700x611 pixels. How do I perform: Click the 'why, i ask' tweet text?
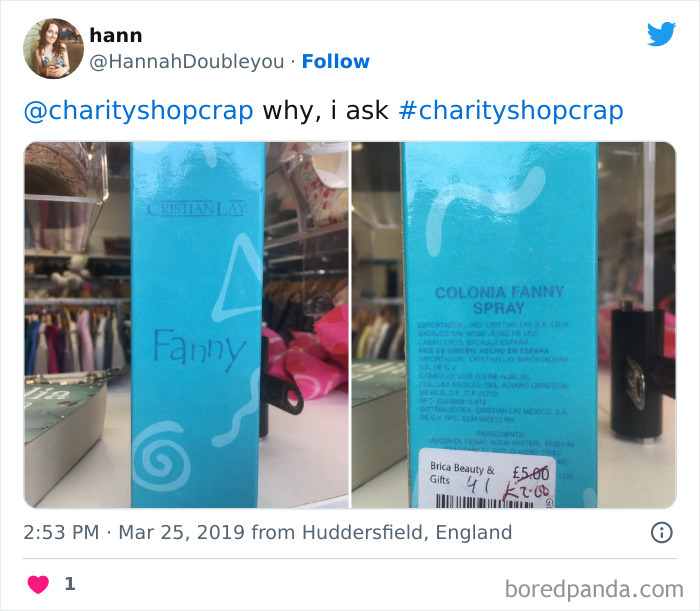coord(325,111)
